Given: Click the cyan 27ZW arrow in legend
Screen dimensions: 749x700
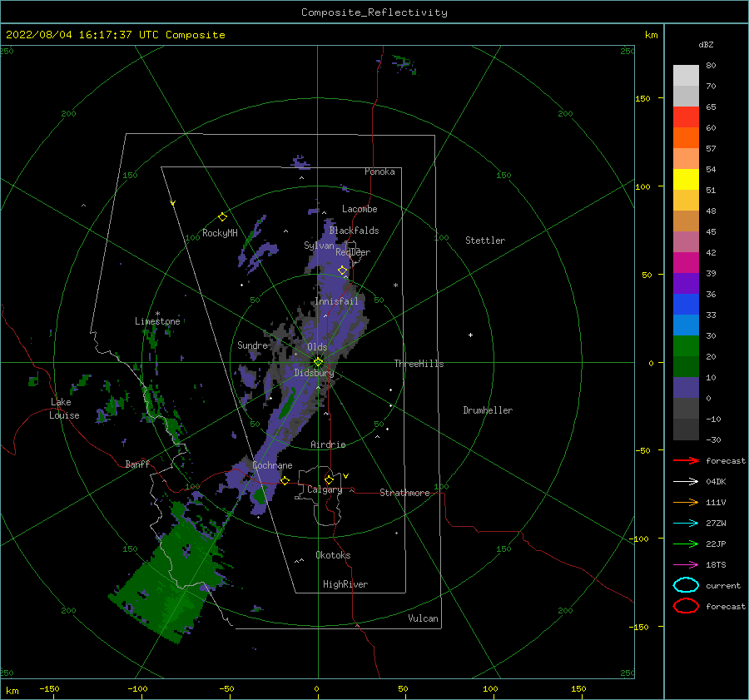Looking at the screenshot, I should click(686, 523).
